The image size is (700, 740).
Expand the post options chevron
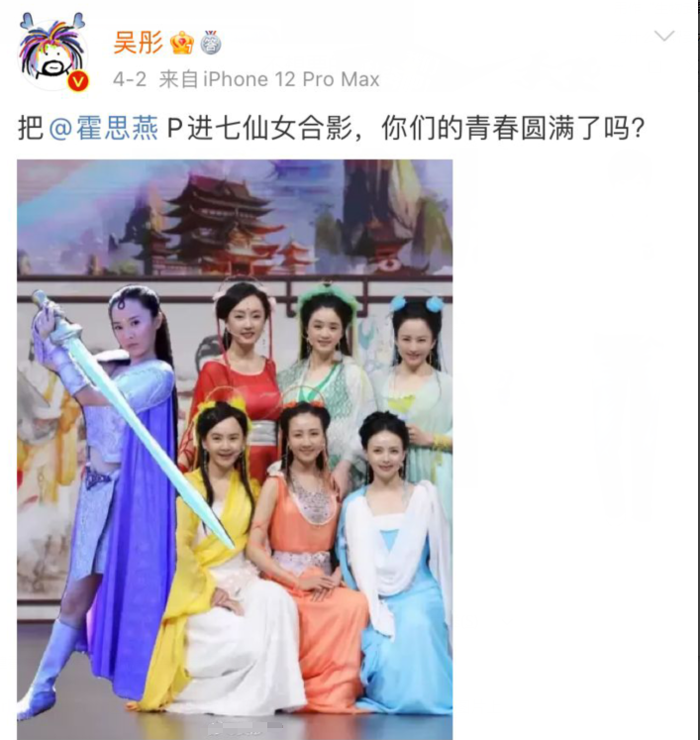(x=664, y=36)
